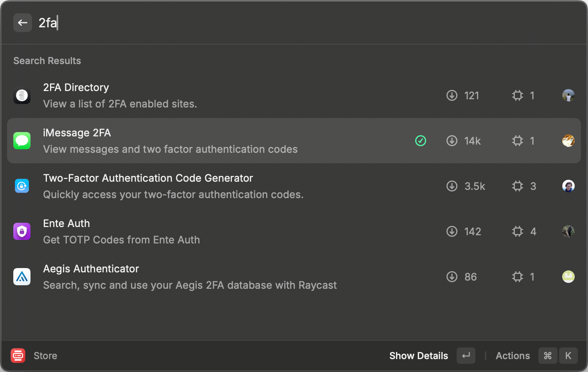
Task: Click the Store label in bottom bar
Action: pos(45,356)
